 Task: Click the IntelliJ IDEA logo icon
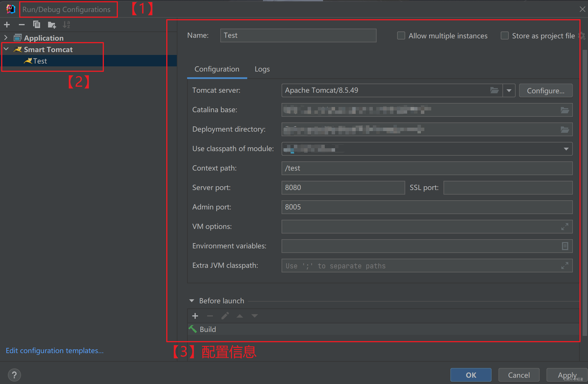tap(11, 9)
